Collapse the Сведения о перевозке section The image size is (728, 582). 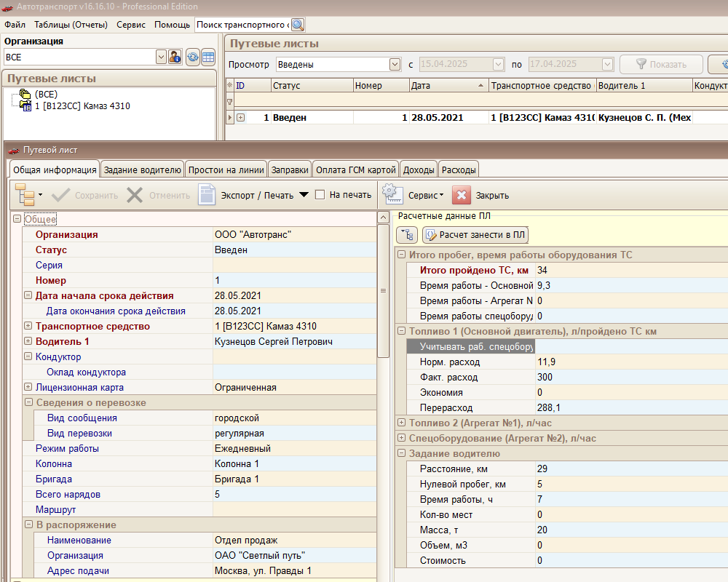click(28, 402)
